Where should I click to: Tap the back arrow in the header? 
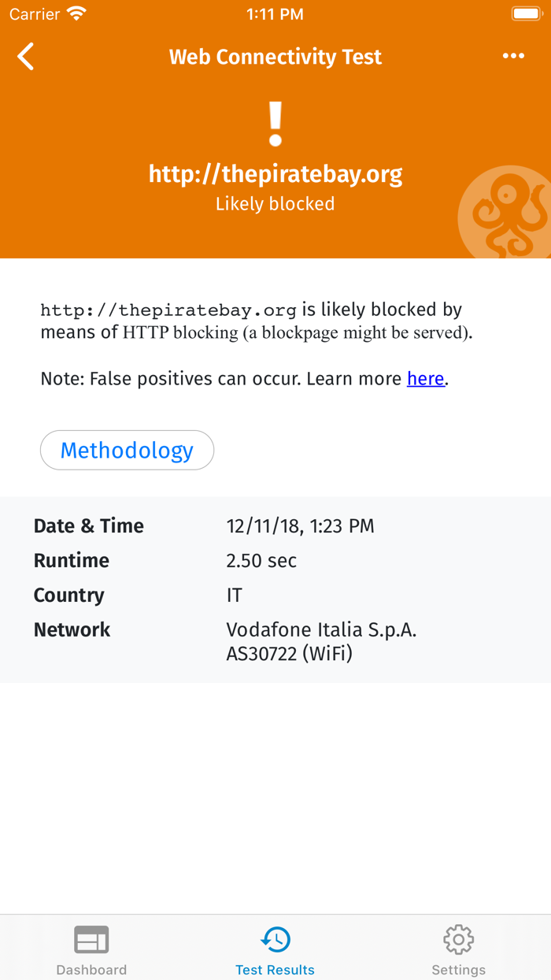click(24, 56)
